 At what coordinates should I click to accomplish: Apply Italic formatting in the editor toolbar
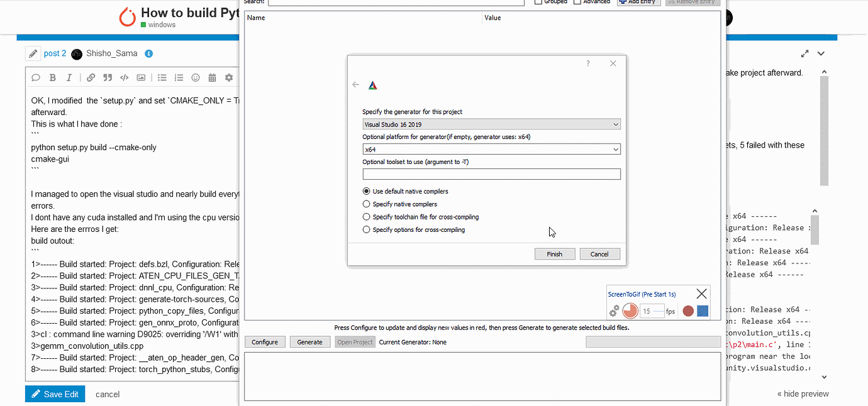point(69,78)
